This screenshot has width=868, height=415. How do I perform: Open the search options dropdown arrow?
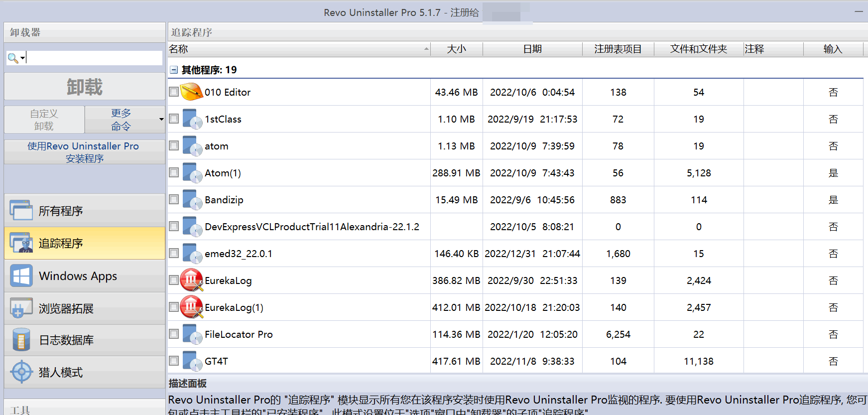(x=22, y=58)
